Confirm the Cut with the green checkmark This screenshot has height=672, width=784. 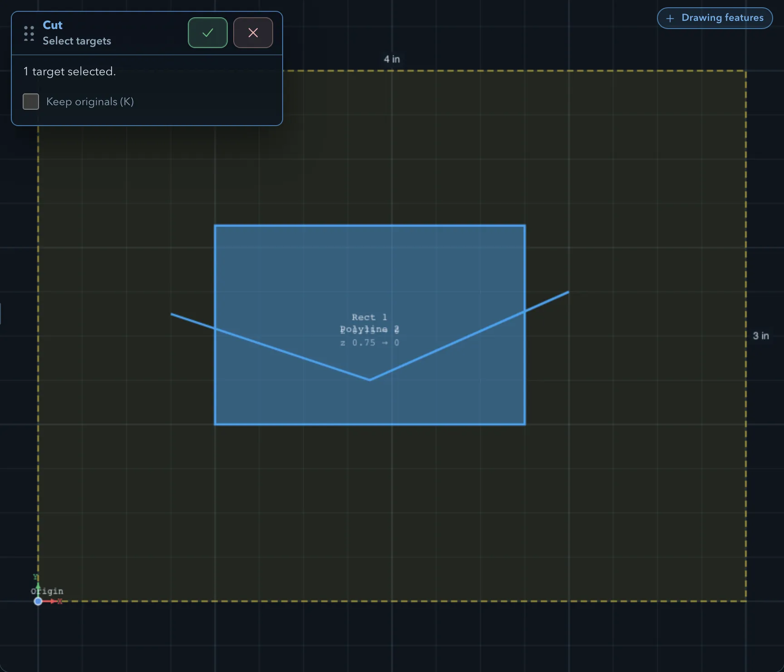click(207, 33)
